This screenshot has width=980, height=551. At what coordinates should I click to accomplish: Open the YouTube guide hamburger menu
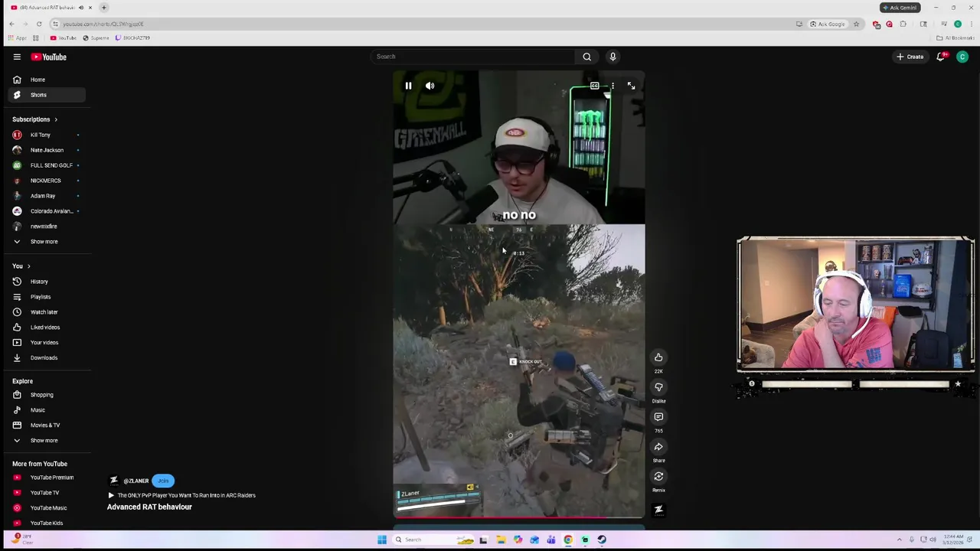point(17,57)
